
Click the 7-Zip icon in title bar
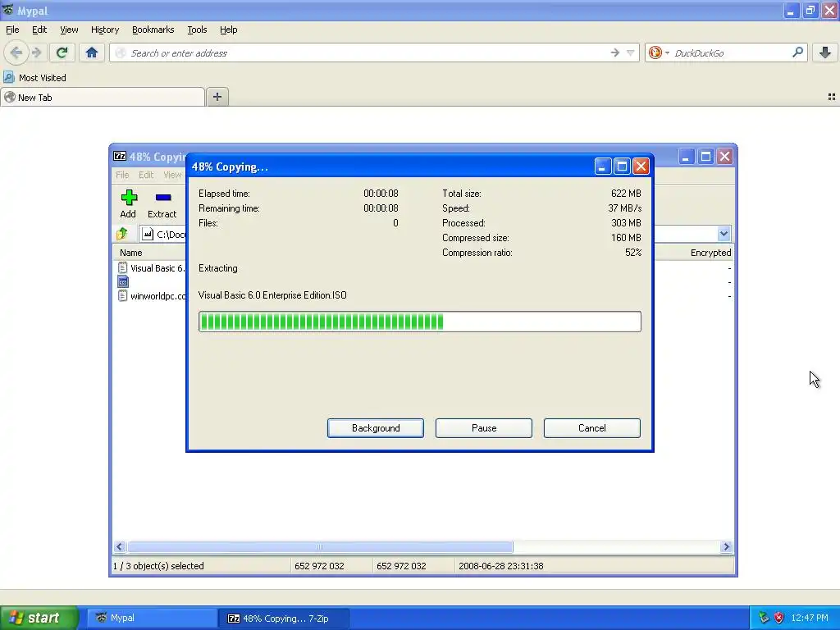(x=120, y=157)
